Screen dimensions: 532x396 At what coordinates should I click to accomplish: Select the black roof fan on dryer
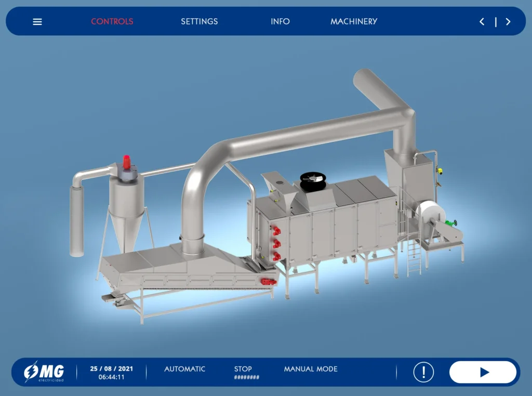[313, 181]
